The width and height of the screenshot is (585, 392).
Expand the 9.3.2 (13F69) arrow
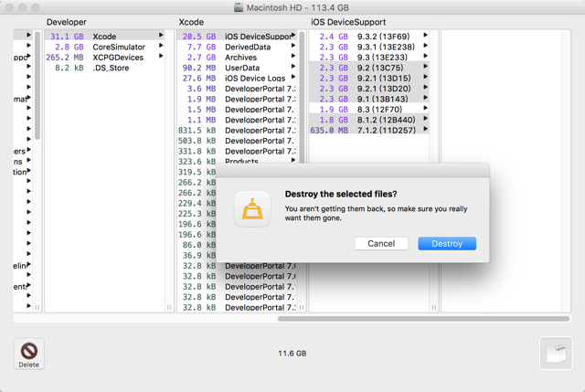click(x=426, y=35)
